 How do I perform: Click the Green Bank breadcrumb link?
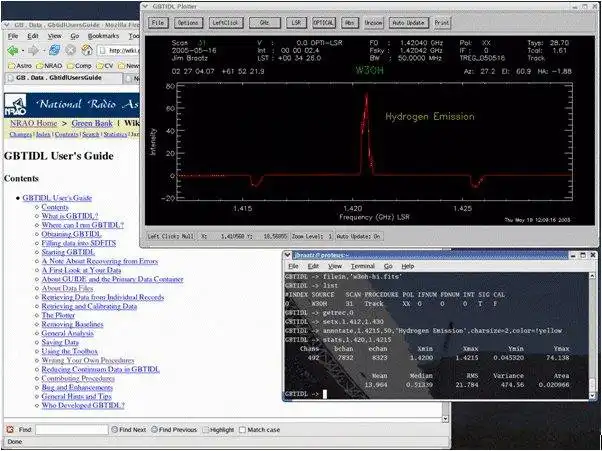(92, 124)
